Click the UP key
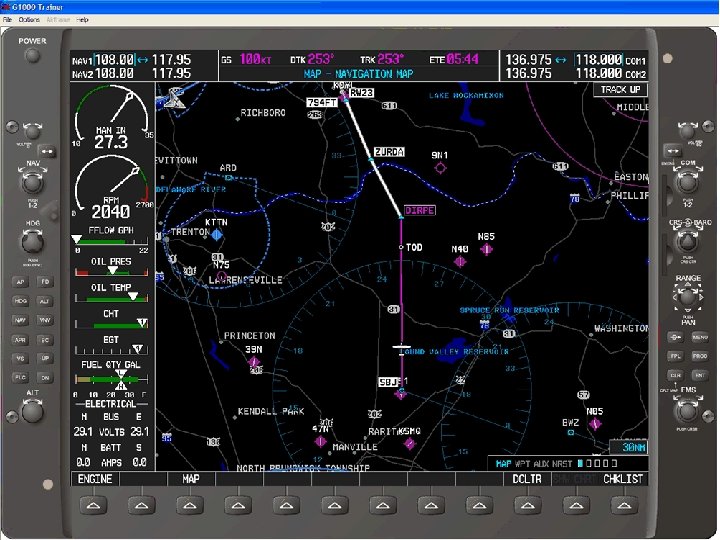Image resolution: width=720 pixels, height=540 pixels. pyautogui.click(x=45, y=358)
